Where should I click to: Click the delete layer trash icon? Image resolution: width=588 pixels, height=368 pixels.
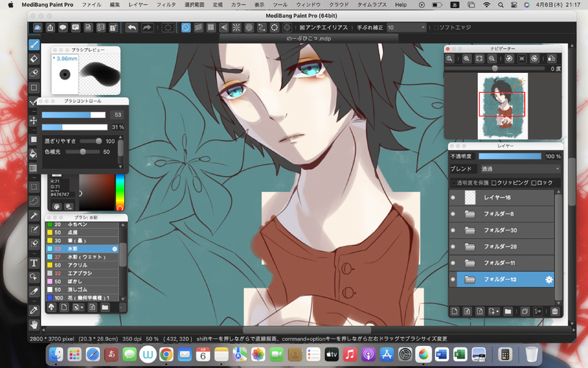555,311
